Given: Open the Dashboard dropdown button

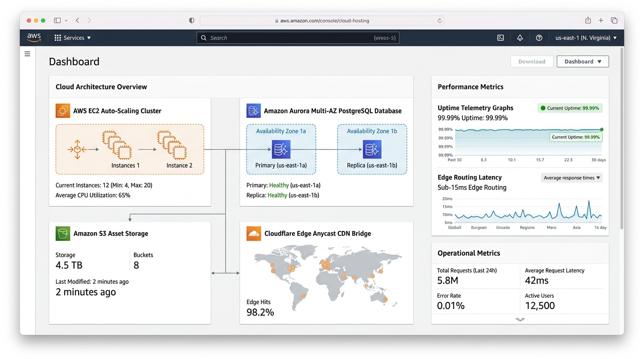Looking at the screenshot, I should 583,61.
